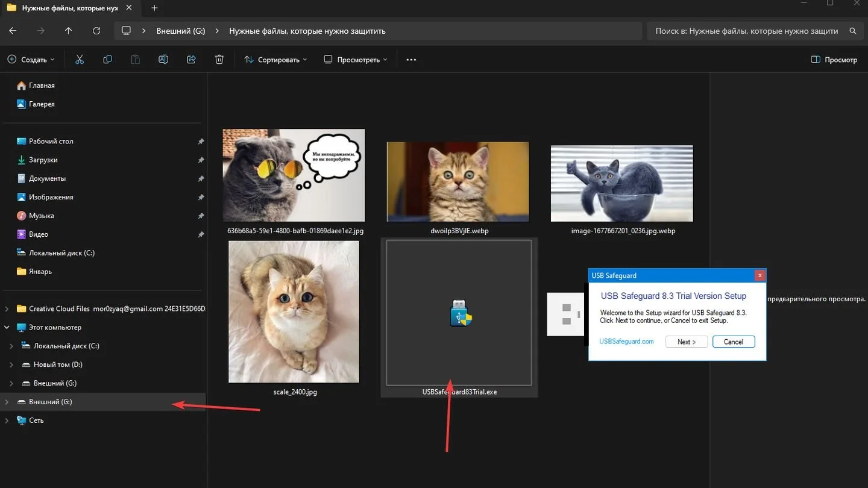Open the Создать dropdown
The height and width of the screenshot is (488, 868).
click(31, 60)
